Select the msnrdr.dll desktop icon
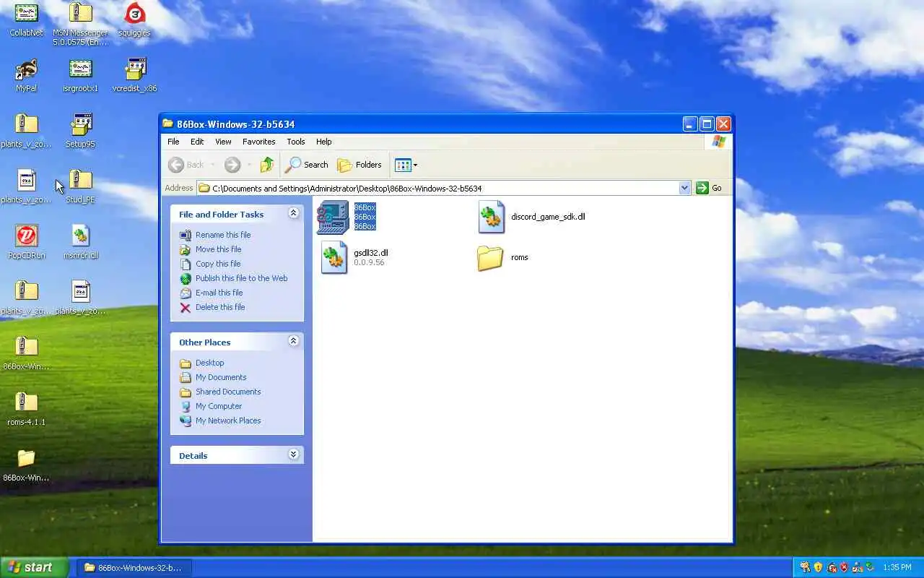Viewport: 924px width, 578px height. point(80,242)
